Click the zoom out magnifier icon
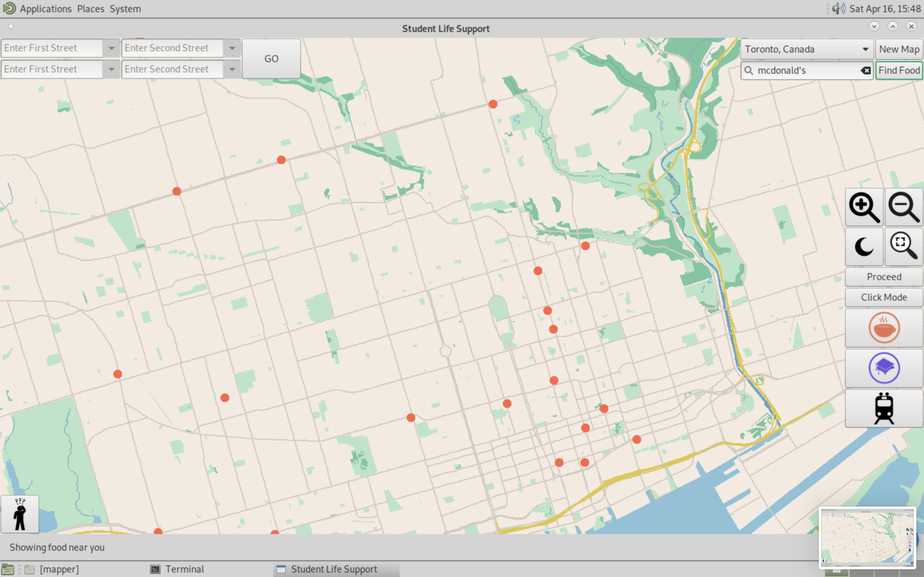Image resolution: width=924 pixels, height=577 pixels. pyautogui.click(x=903, y=207)
